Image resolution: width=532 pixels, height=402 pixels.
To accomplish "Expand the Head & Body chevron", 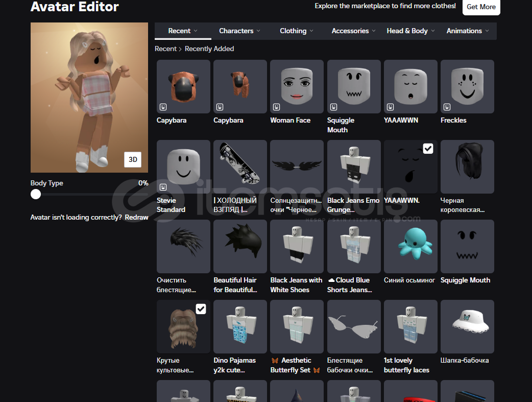I will pyautogui.click(x=432, y=31).
